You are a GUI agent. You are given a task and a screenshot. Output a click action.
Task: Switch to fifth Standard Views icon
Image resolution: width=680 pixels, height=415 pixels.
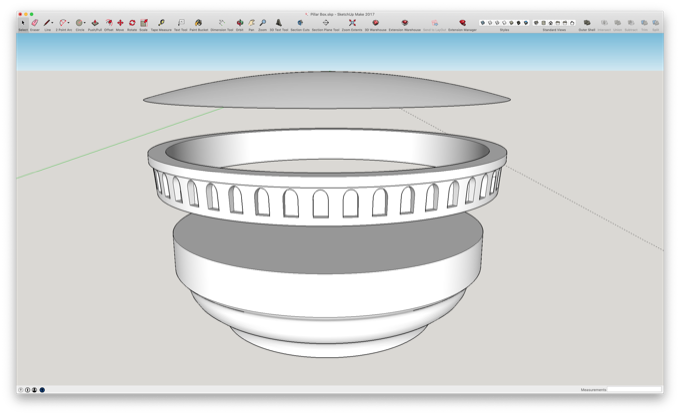[x=565, y=23]
